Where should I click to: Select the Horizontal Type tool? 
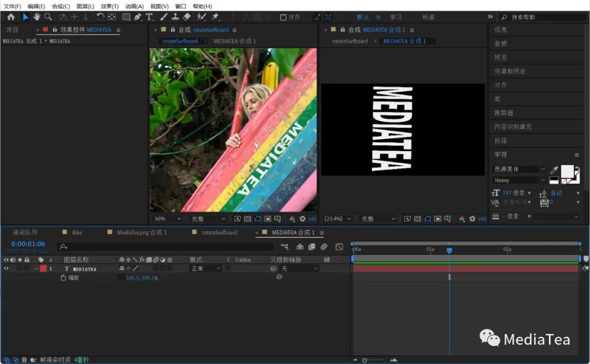[x=149, y=17]
